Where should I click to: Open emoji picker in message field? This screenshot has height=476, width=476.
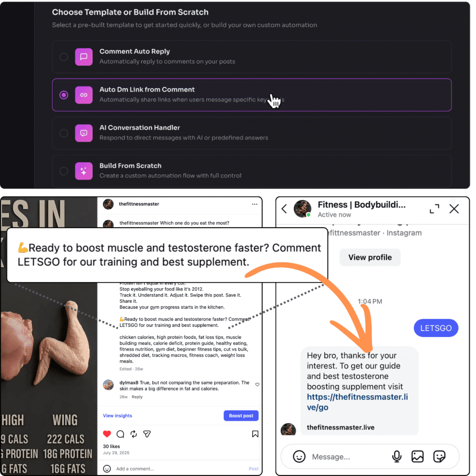click(299, 456)
